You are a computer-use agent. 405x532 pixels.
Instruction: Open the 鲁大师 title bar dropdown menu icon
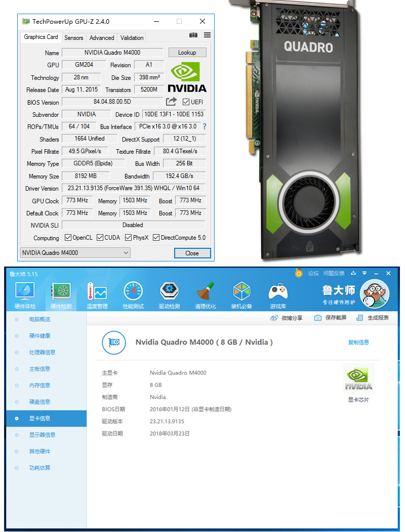(x=364, y=273)
